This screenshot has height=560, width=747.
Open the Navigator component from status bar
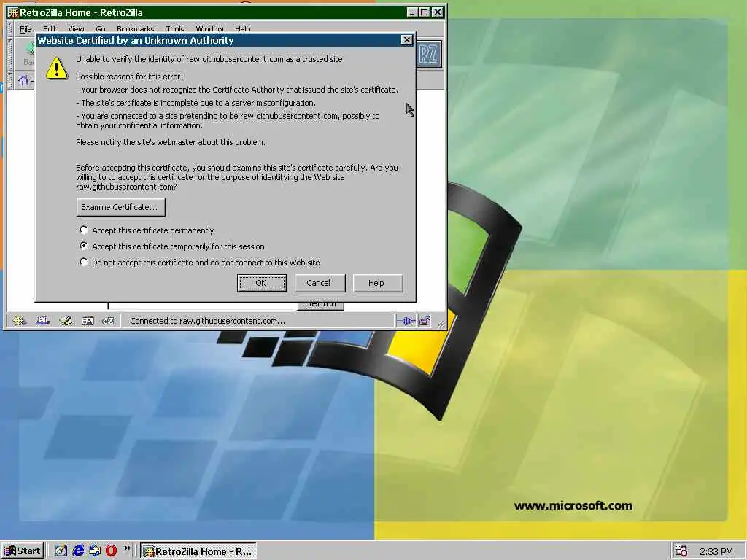point(19,321)
